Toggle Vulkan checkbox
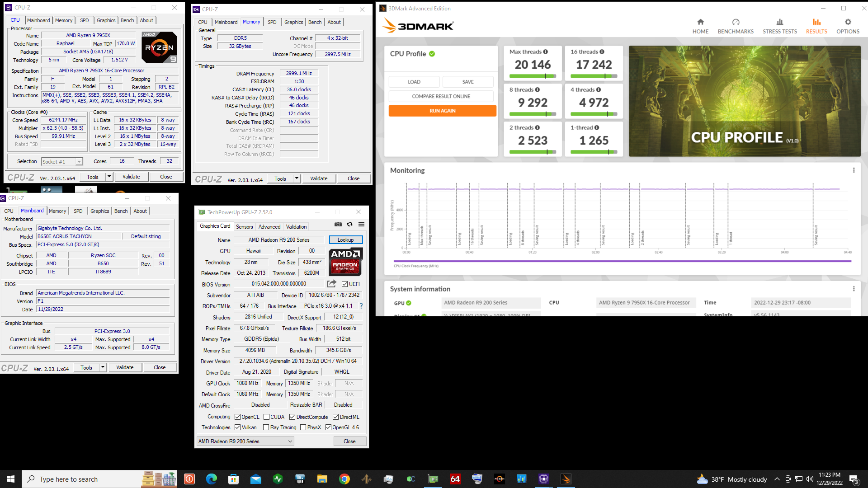 coord(238,427)
